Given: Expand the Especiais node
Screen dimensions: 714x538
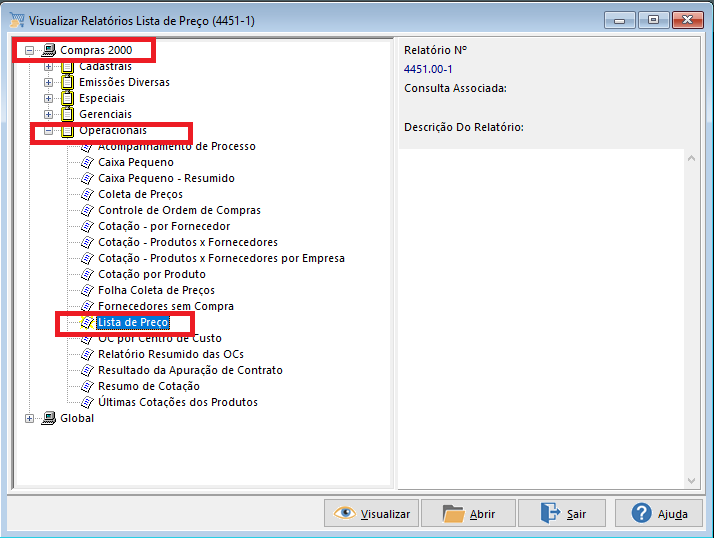Looking at the screenshot, I should tap(48, 98).
